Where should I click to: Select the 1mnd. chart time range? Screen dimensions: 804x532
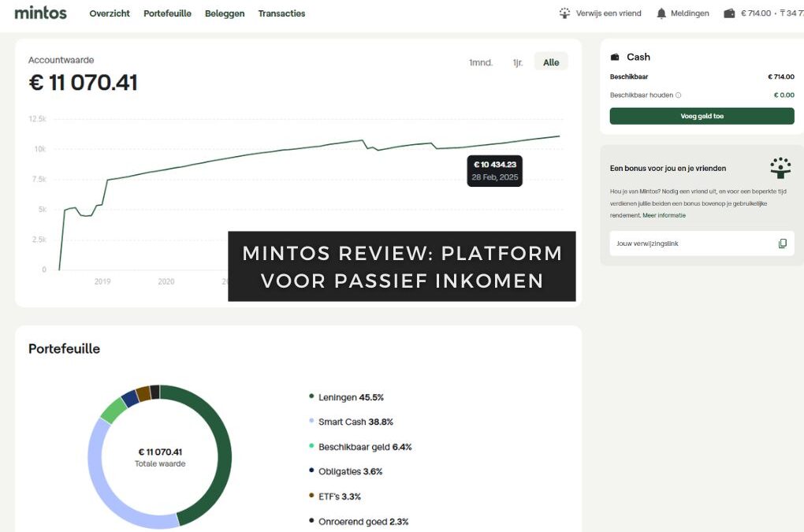pos(481,61)
